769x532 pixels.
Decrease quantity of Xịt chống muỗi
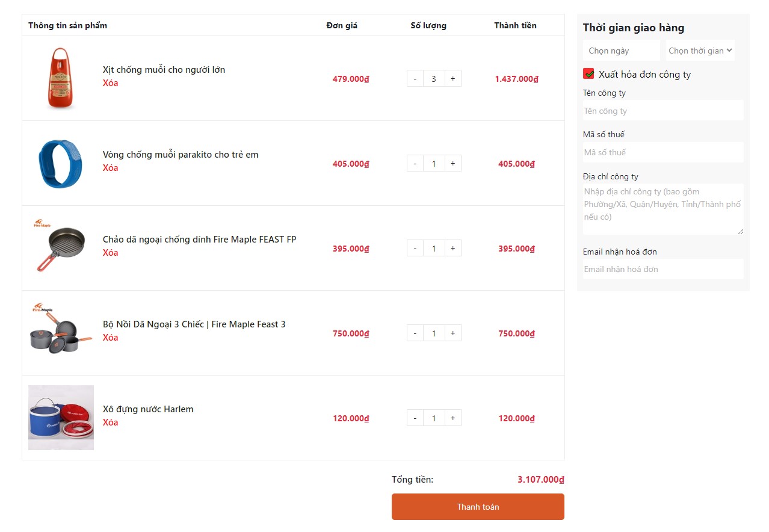pos(415,78)
